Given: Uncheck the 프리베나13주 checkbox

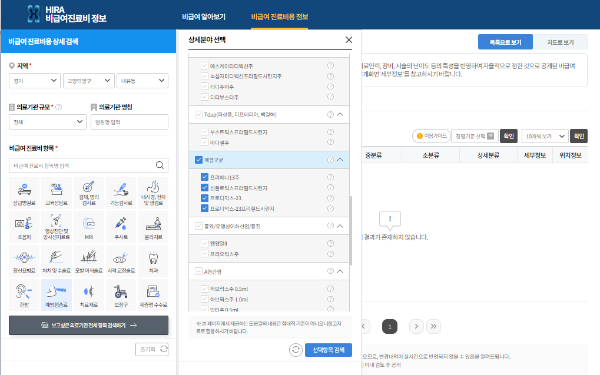Looking at the screenshot, I should 205,177.
